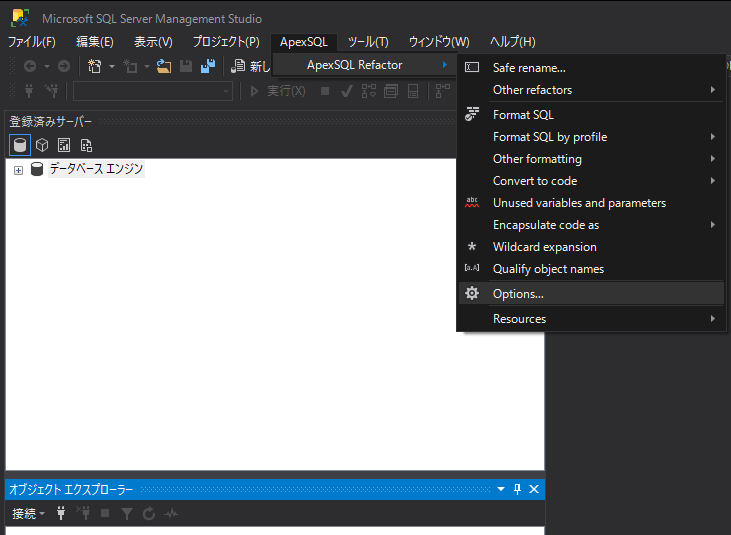731x535 pixels.
Task: Expand Format SQL by profile submenu
Action: tap(591, 137)
